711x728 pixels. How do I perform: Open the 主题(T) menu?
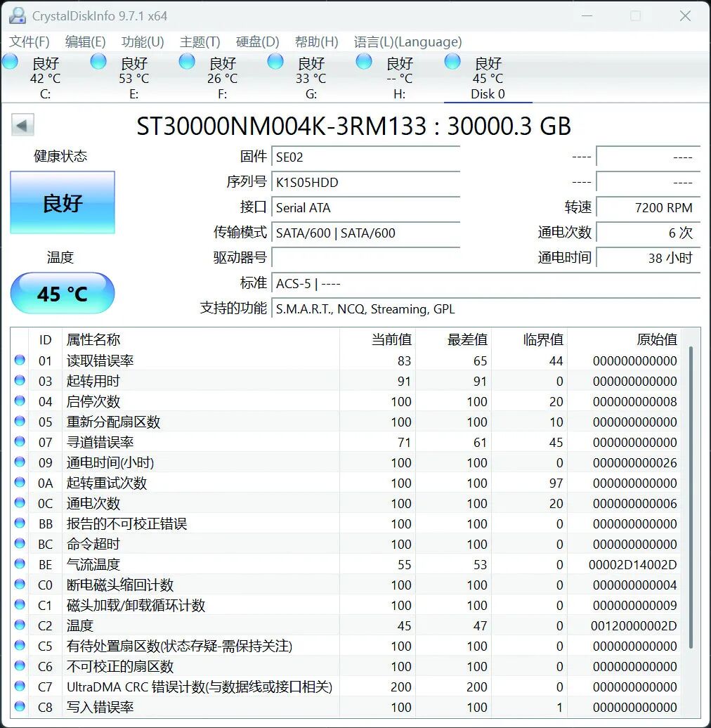[200, 42]
